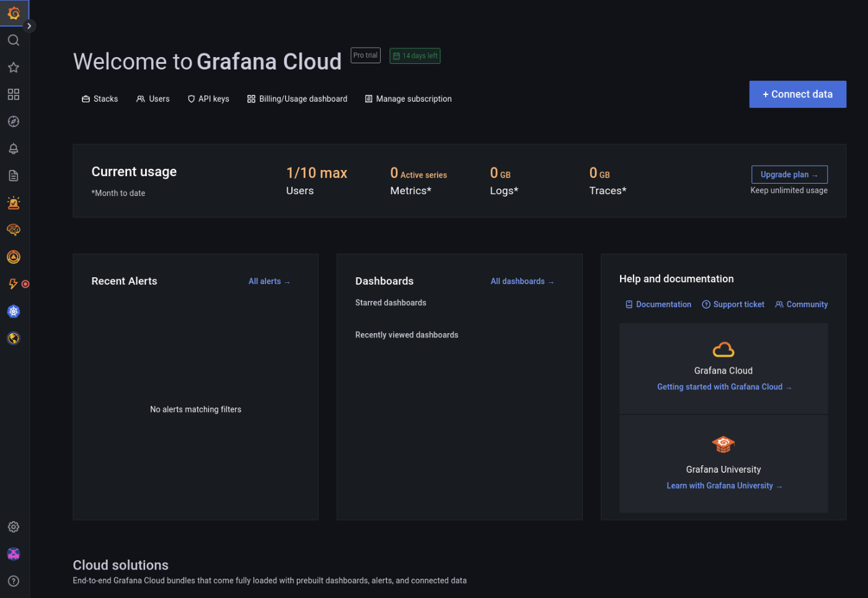
Task: Open the orange siren incident icon
Action: click(x=14, y=203)
